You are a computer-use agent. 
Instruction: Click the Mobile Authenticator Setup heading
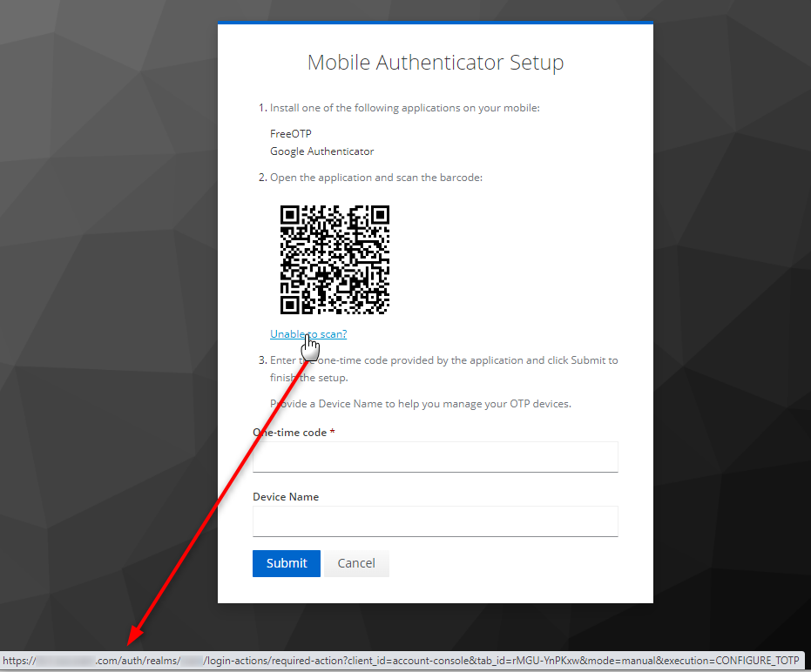[x=435, y=62]
